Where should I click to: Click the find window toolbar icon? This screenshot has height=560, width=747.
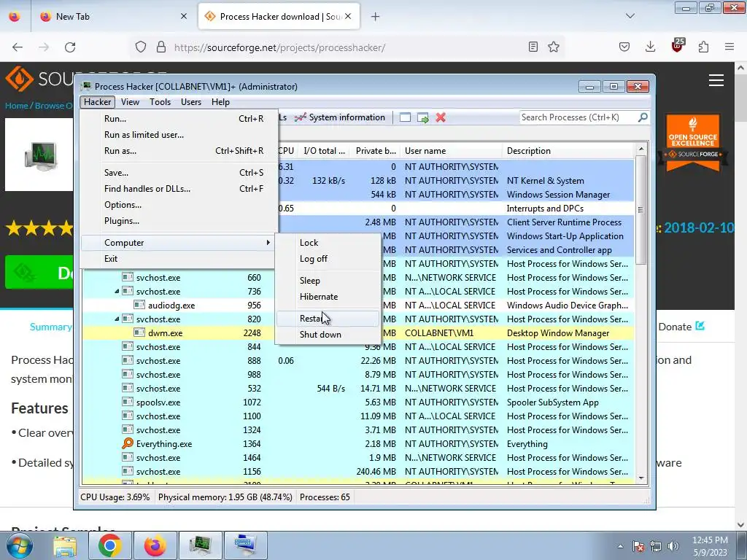point(405,117)
